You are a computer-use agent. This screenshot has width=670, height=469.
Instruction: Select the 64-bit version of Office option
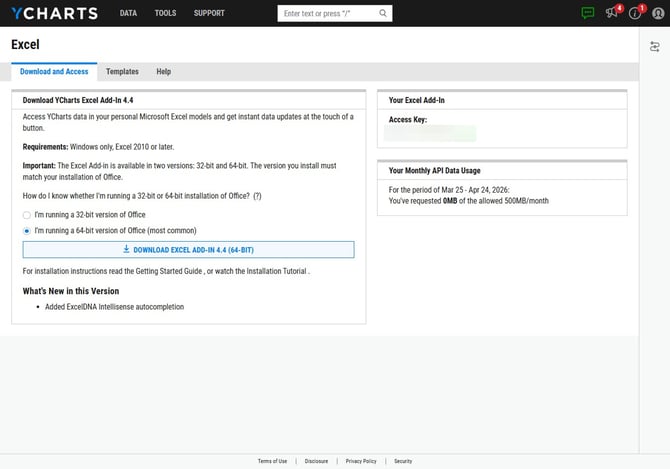coord(27,230)
